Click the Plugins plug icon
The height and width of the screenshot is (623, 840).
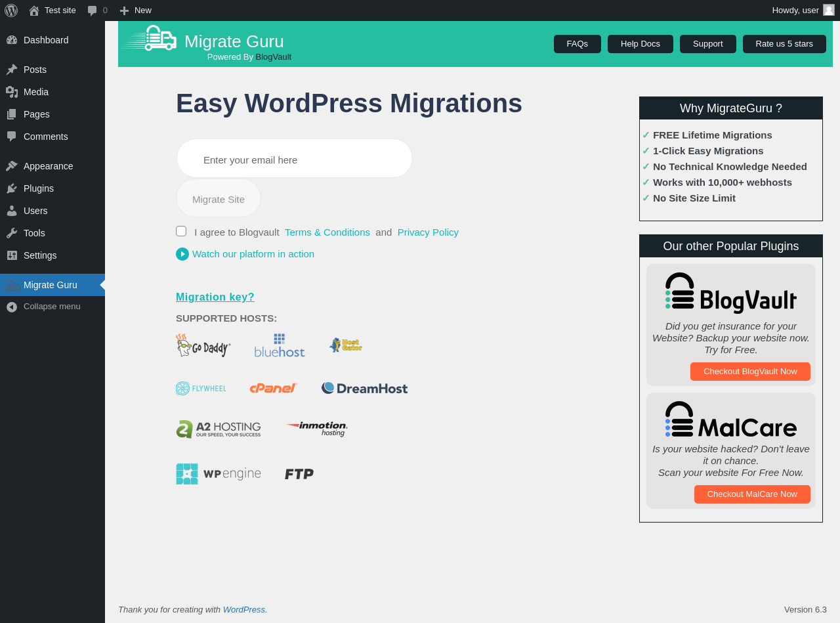[12, 188]
